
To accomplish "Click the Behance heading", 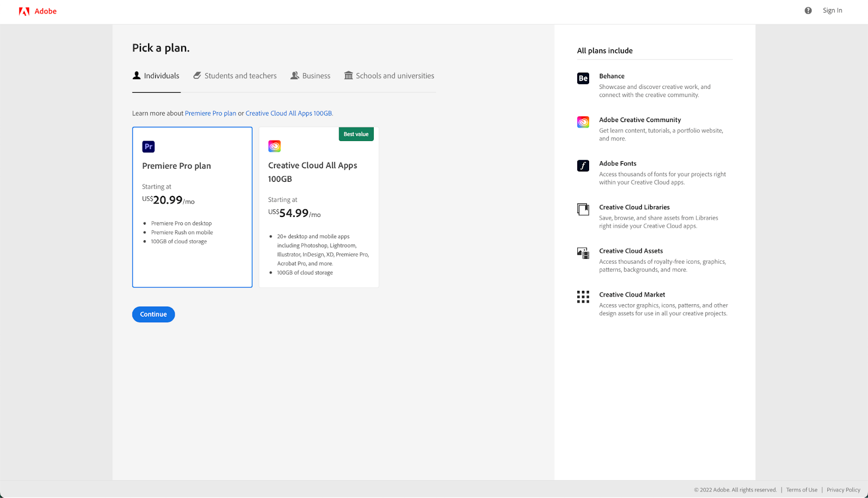I will tap(611, 76).
